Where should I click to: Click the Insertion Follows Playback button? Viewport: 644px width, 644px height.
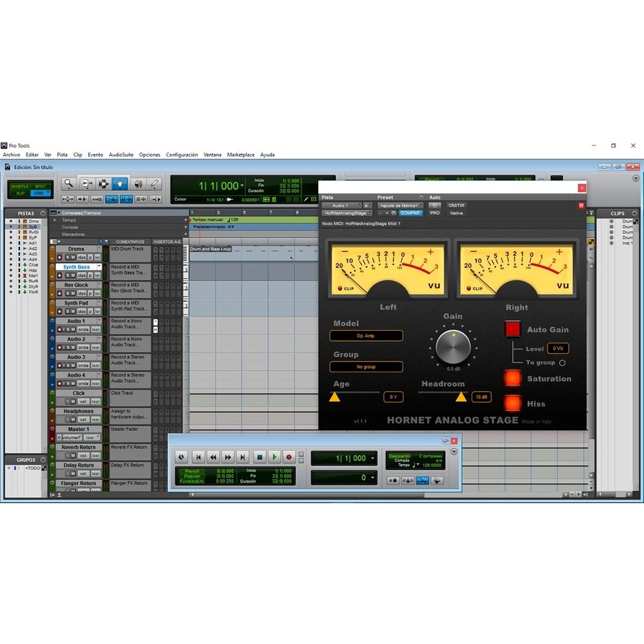coord(156,199)
